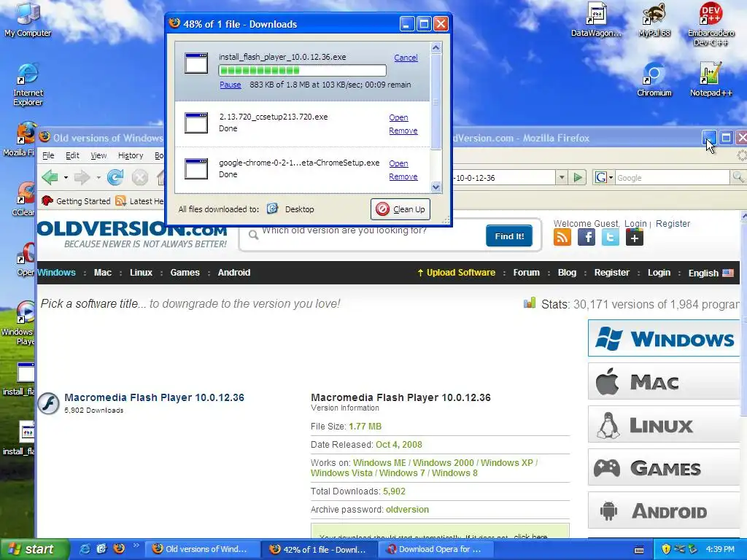Select the Games tab in site navigation
The image size is (747, 560).
185,273
